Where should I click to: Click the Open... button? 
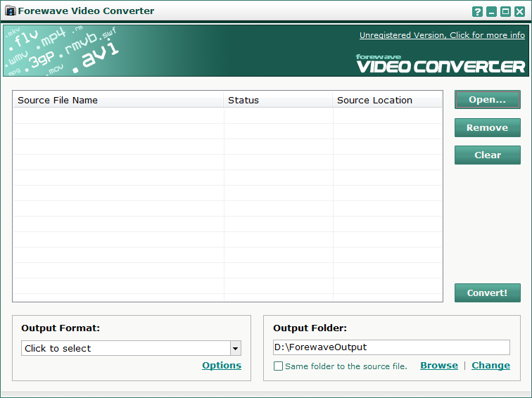coord(487,100)
